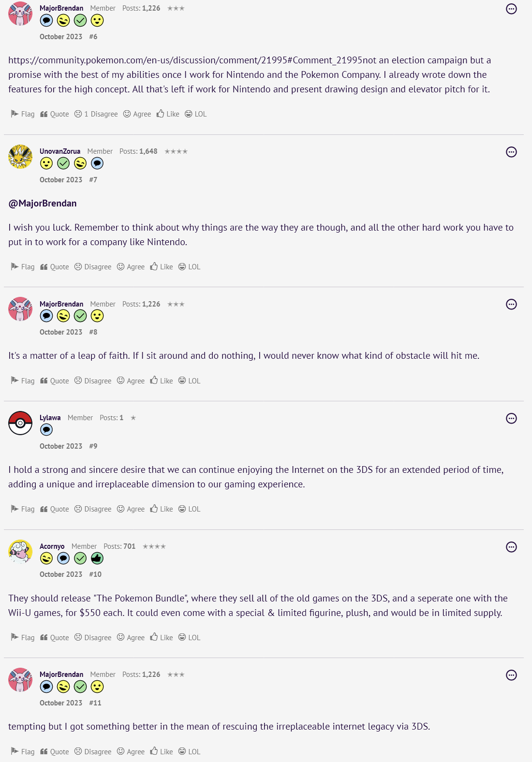Viewport: 532px width, 762px height.
Task: Flag post #11 by MajorBrendan
Action: (23, 752)
